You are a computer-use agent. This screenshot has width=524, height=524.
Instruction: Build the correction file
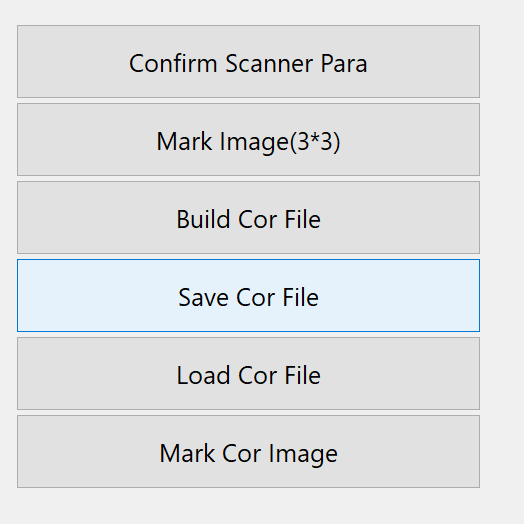(x=248, y=218)
